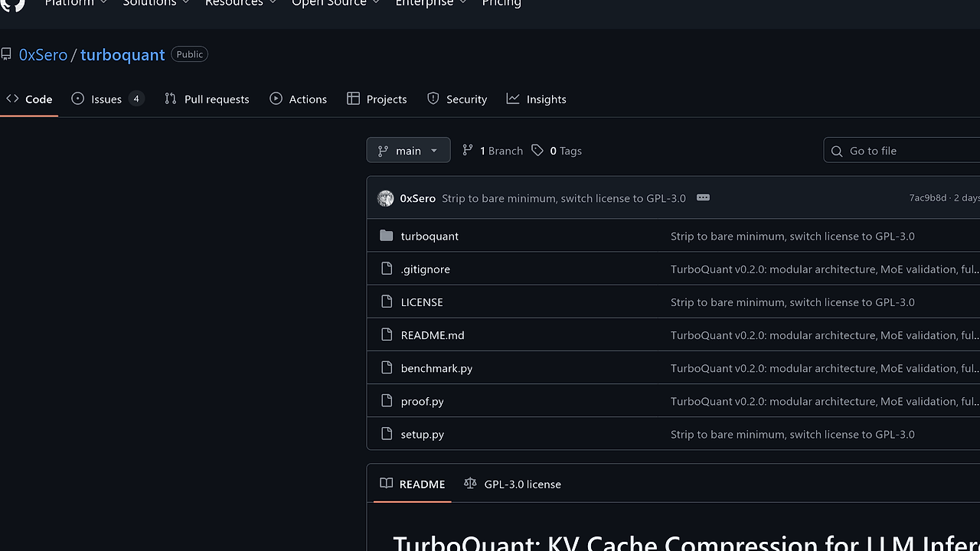This screenshot has height=551, width=980.
Task: Open the 0xSero owner profile link
Action: point(43,54)
